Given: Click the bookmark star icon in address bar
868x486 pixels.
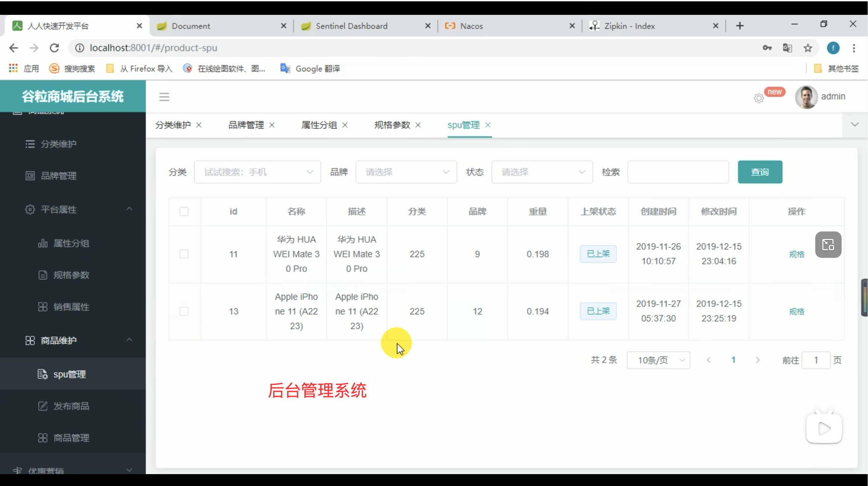Looking at the screenshot, I should [808, 48].
